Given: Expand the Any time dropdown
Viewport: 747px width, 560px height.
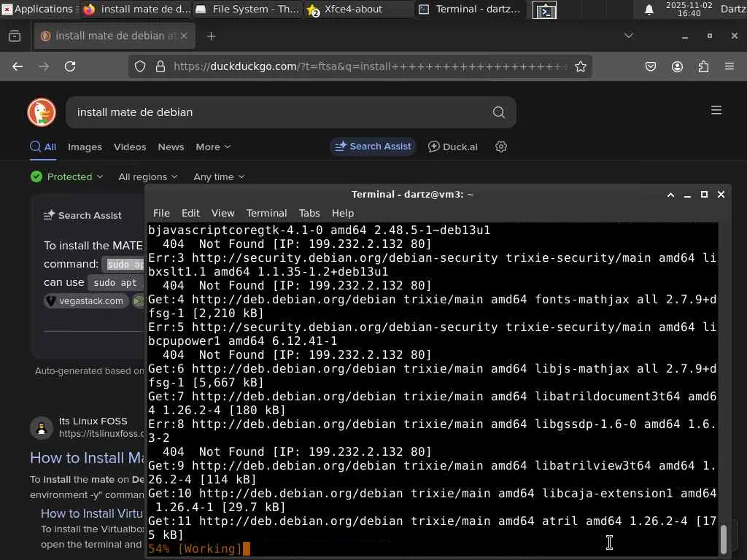Looking at the screenshot, I should click(x=219, y=176).
